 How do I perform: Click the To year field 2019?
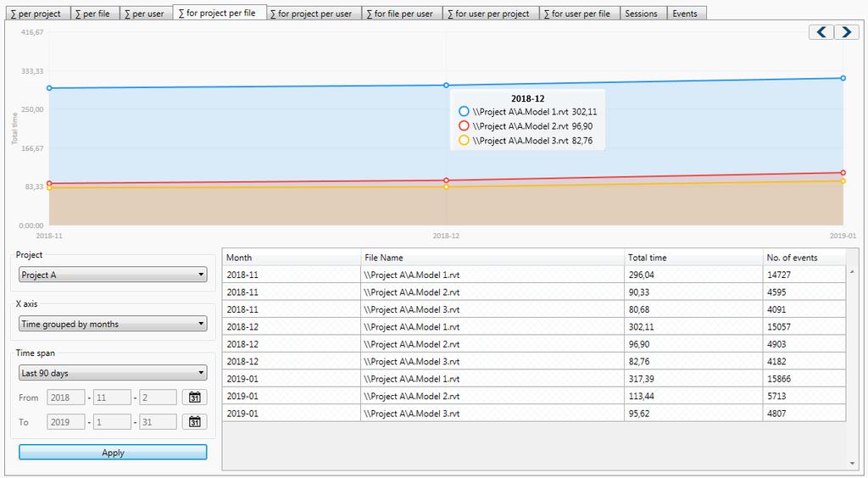click(x=66, y=421)
